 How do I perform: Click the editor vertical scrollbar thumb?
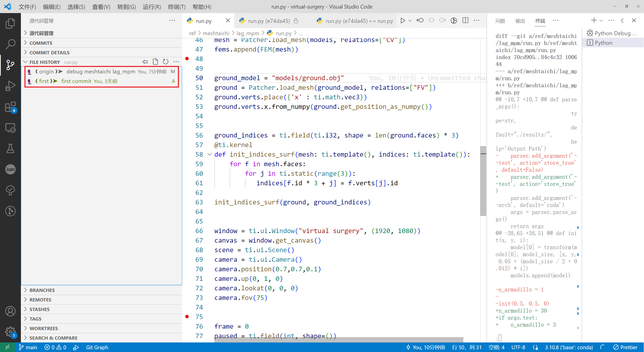click(483, 181)
